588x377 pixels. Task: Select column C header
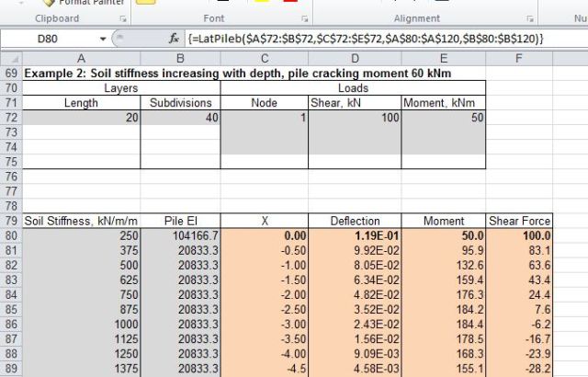pyautogui.click(x=264, y=58)
